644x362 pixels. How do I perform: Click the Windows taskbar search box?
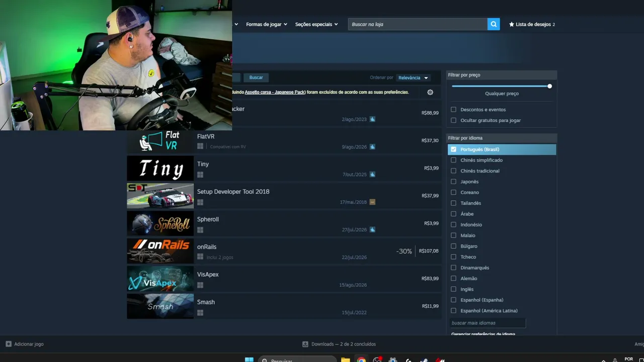coord(297,359)
